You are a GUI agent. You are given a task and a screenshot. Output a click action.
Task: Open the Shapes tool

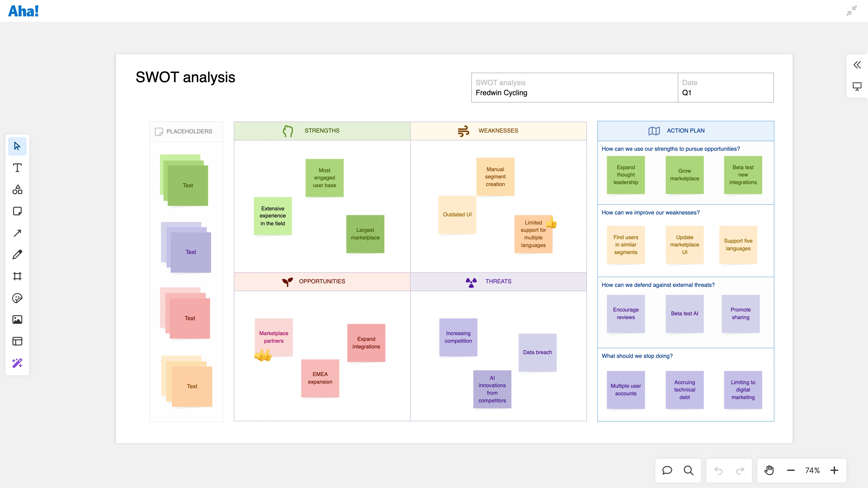(17, 190)
